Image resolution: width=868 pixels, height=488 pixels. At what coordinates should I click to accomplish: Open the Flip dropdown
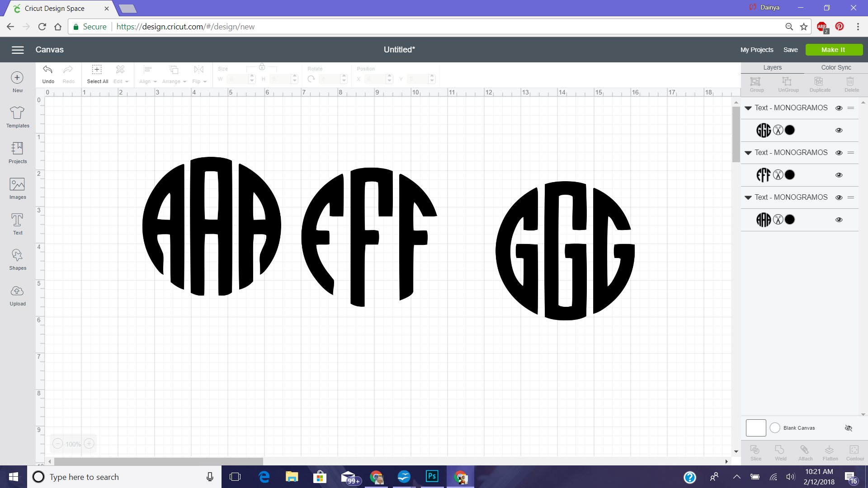199,74
